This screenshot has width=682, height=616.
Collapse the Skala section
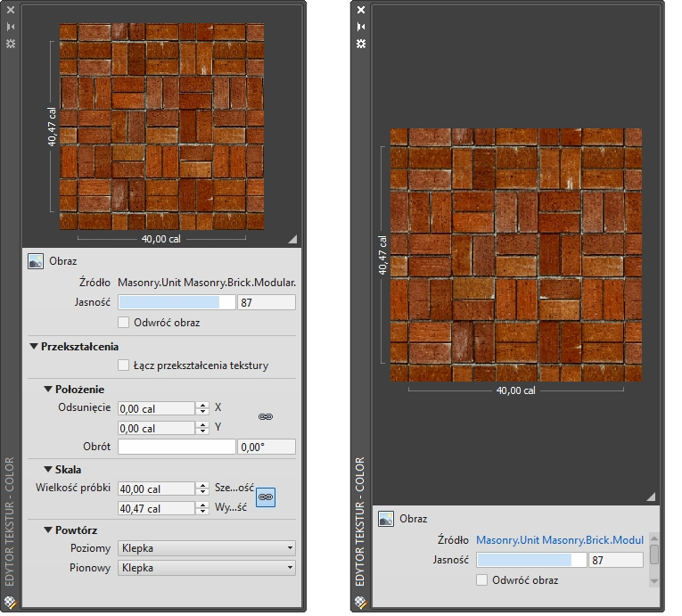(x=48, y=469)
